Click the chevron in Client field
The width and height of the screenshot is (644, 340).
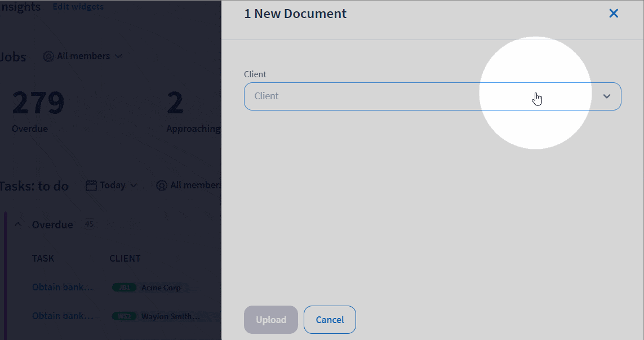click(x=606, y=96)
